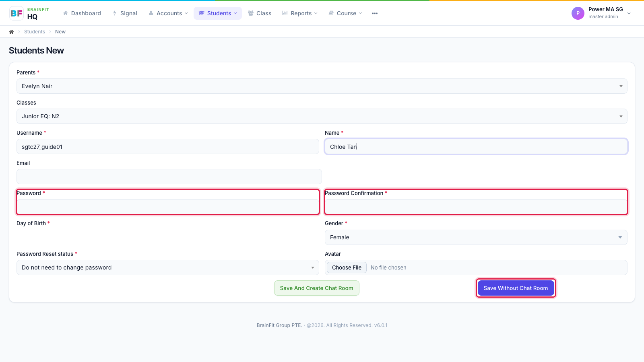Open the Classes dropdown showing Junior EQ: N2
This screenshot has height=362, width=644.
(322, 116)
